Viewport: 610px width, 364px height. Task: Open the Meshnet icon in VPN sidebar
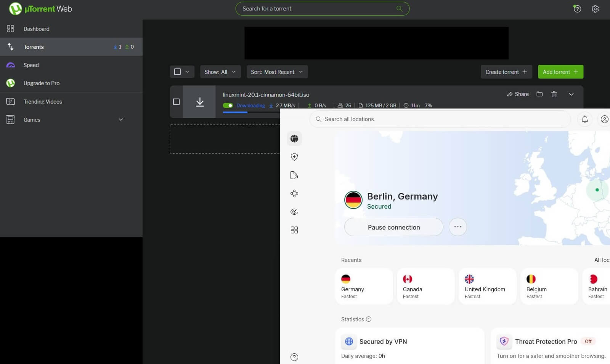294,193
